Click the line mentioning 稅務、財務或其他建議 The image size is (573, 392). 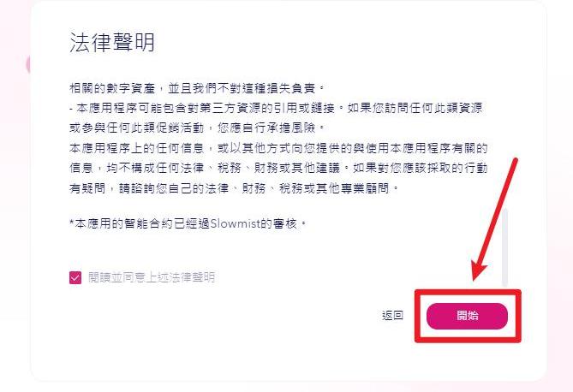click(278, 168)
